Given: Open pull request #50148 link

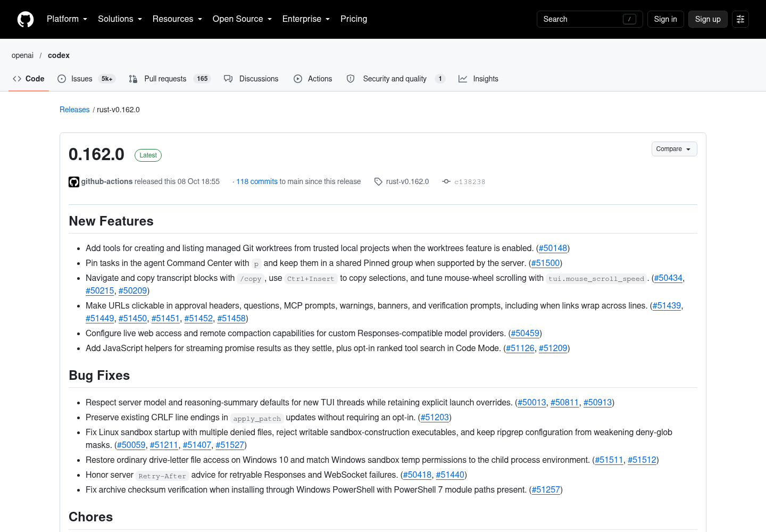Looking at the screenshot, I should pos(553,248).
